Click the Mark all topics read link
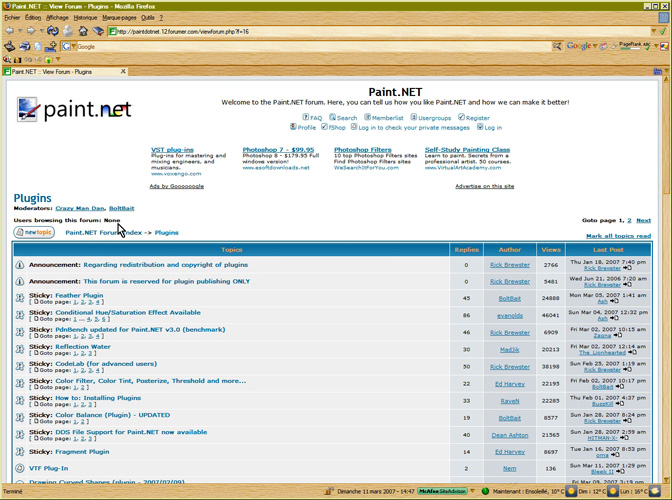Screen dimensions: 672x500 (x=618, y=236)
